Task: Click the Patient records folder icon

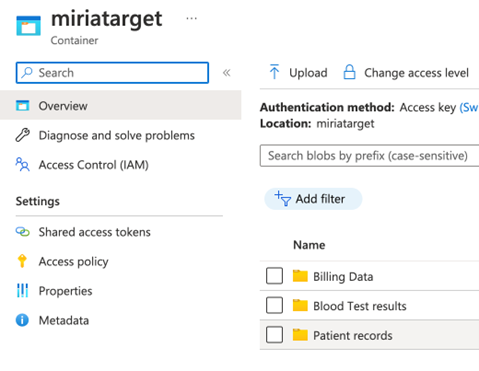Action: click(300, 335)
